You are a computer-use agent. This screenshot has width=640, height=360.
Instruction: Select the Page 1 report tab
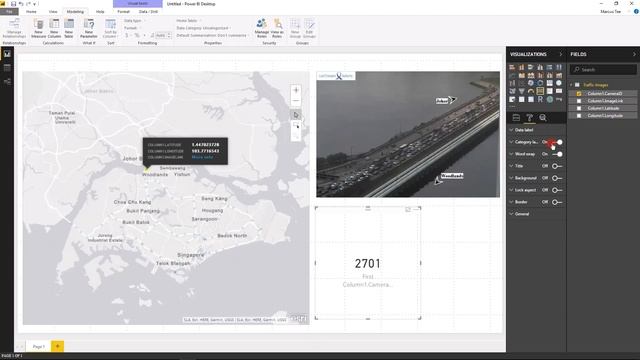coord(39,346)
